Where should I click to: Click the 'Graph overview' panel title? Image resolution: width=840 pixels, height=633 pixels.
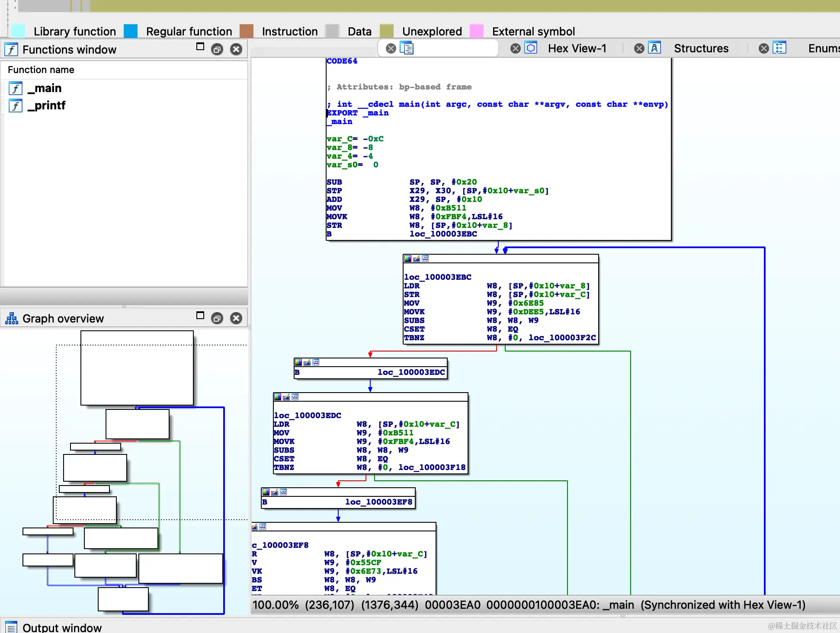(x=63, y=319)
